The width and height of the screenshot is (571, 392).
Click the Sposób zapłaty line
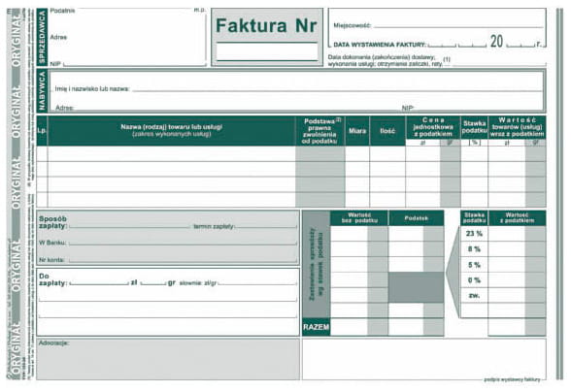click(x=130, y=225)
